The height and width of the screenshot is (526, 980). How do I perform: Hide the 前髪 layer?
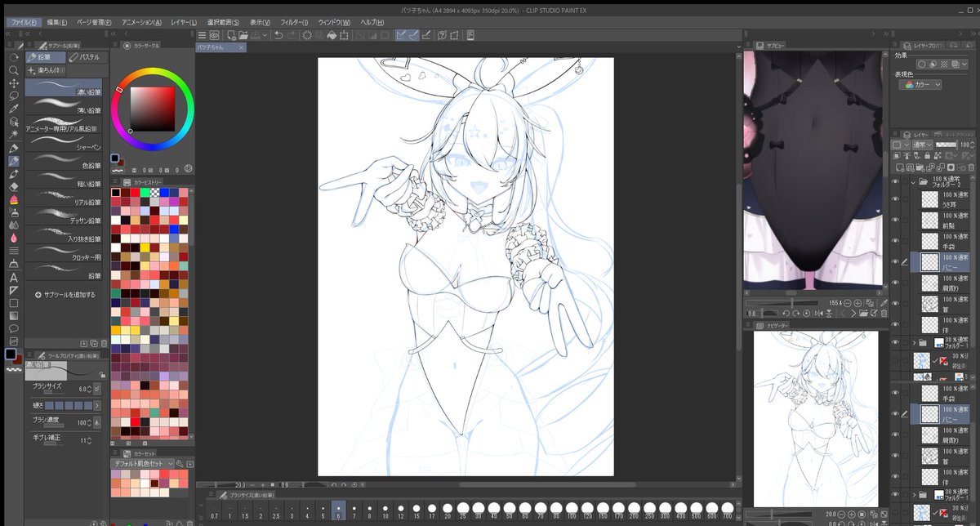point(895,221)
